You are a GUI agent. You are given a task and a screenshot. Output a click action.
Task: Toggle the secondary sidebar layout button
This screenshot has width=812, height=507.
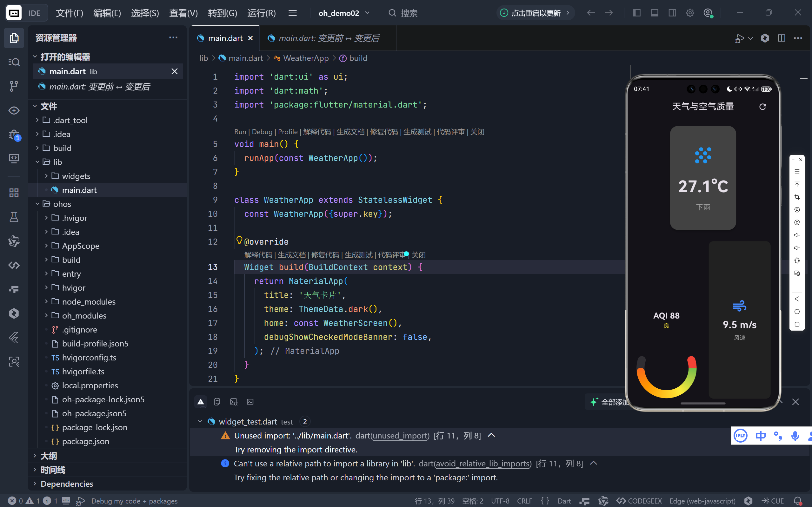(x=672, y=13)
